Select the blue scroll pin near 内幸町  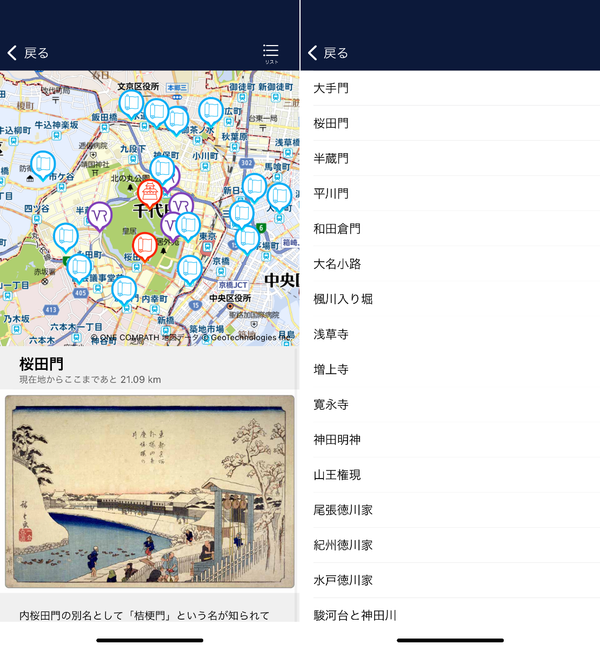click(x=124, y=291)
